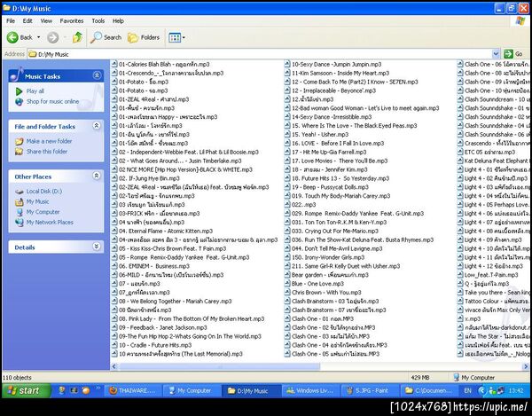
Task: Click Make a new folder
Action: point(49,141)
